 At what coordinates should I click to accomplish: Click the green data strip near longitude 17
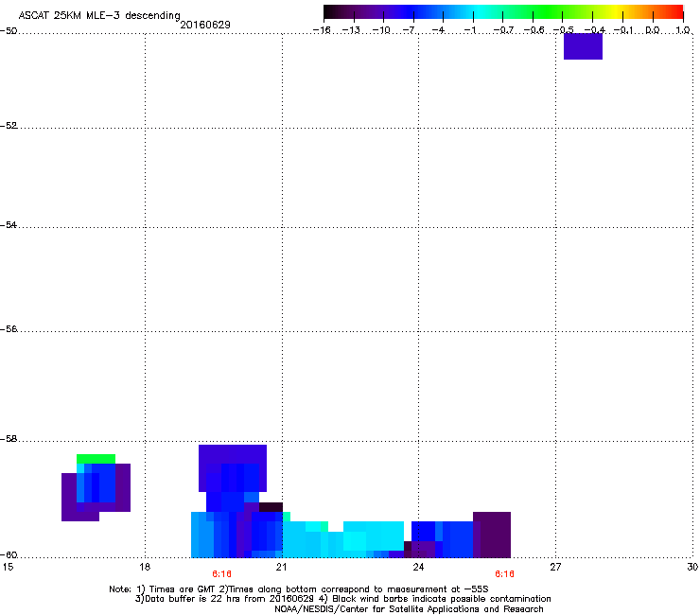[x=96, y=459]
